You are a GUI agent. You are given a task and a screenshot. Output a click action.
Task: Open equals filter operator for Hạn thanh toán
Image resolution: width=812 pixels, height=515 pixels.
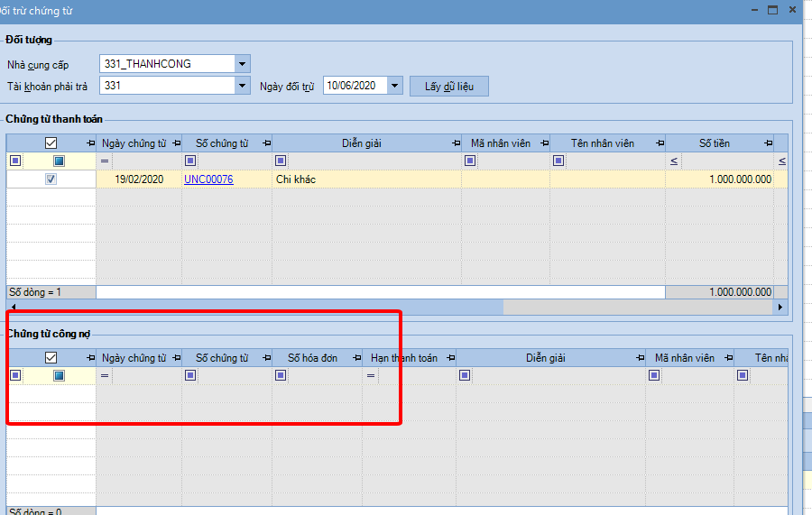coord(371,375)
